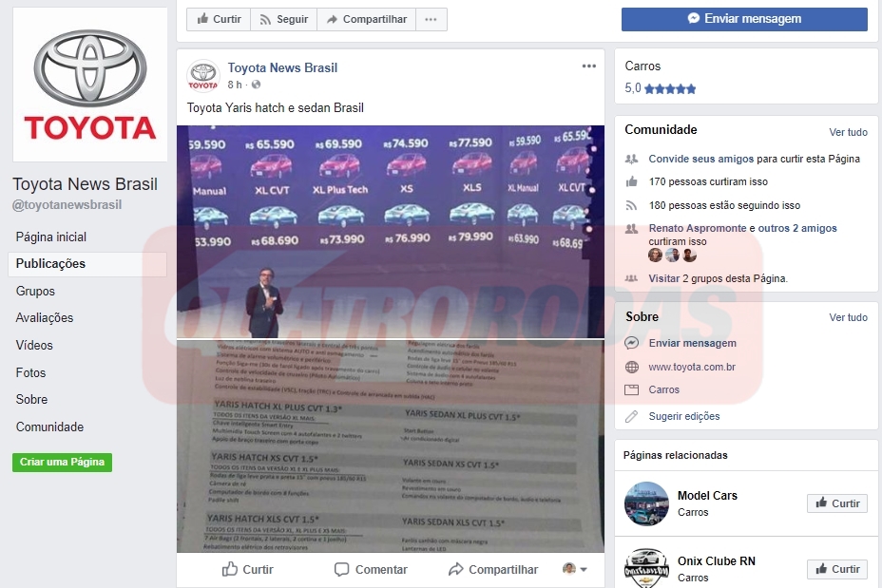Open the Yaris price presentation photo
Image resolution: width=882 pixels, height=588 pixels.
click(391, 232)
